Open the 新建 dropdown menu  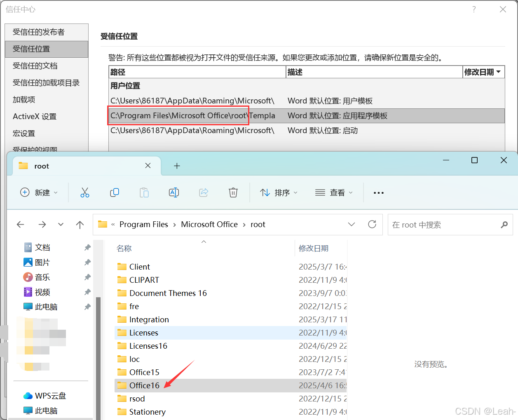click(39, 192)
